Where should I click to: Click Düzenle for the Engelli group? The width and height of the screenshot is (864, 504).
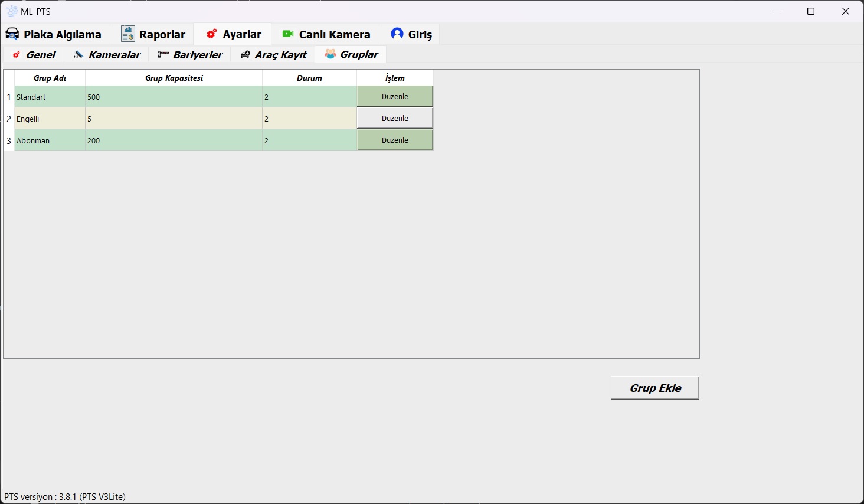[x=395, y=118]
